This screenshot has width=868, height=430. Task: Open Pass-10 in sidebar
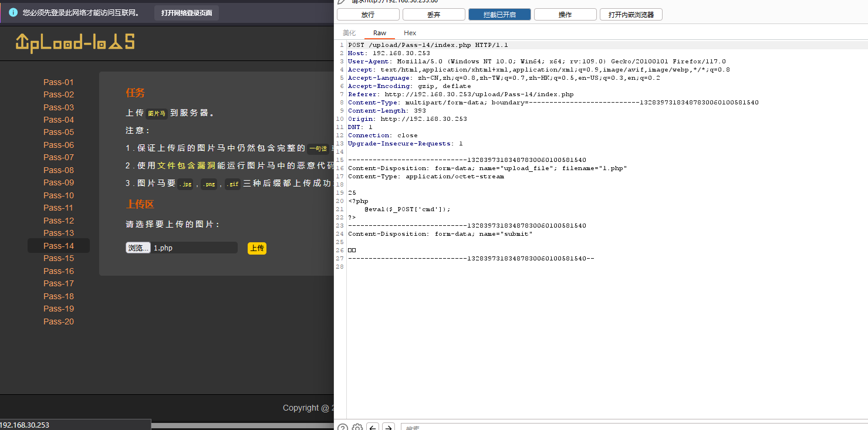coord(59,195)
